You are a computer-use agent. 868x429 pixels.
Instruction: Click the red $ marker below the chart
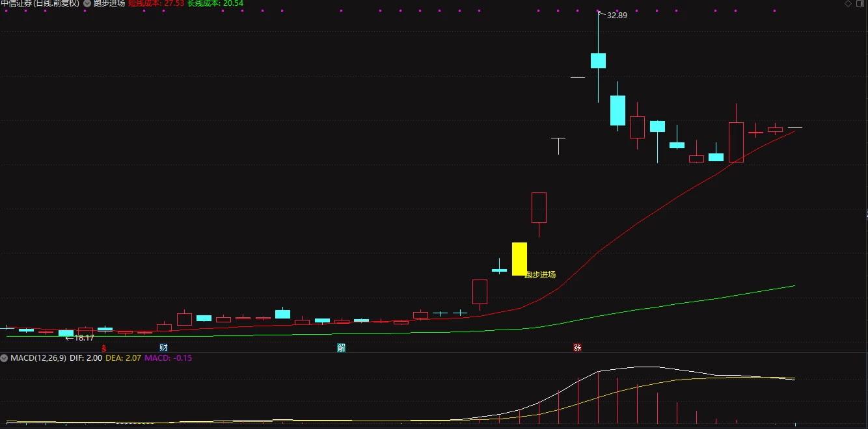point(103,348)
